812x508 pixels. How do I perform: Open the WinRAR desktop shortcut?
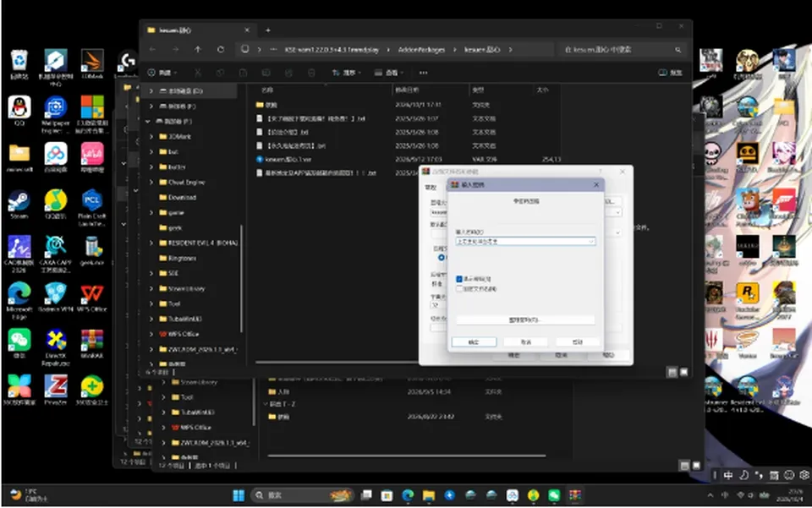[92, 344]
